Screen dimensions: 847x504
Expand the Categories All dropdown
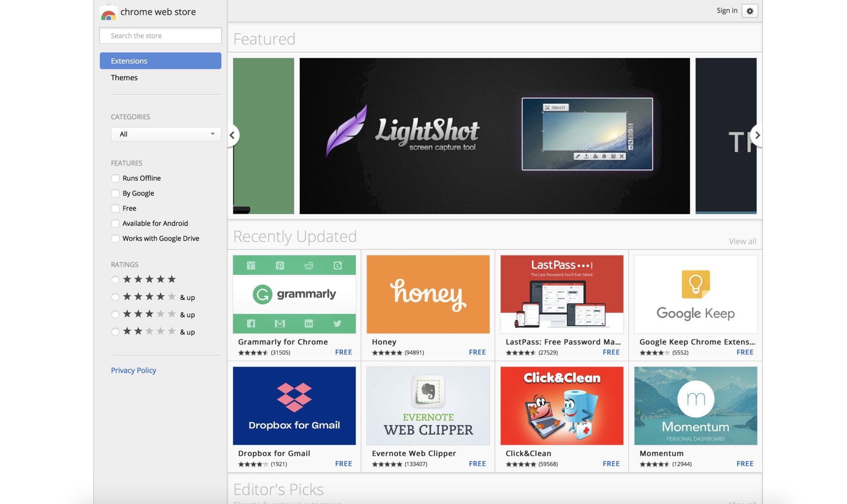click(166, 134)
